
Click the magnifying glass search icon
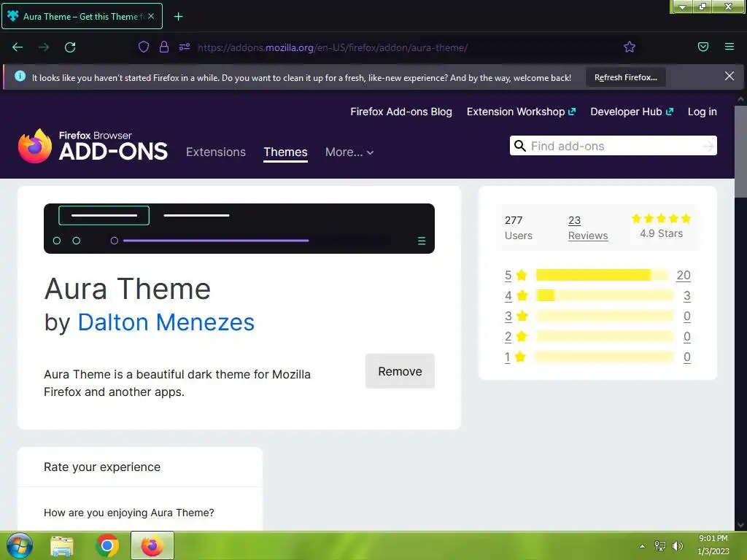pyautogui.click(x=519, y=146)
